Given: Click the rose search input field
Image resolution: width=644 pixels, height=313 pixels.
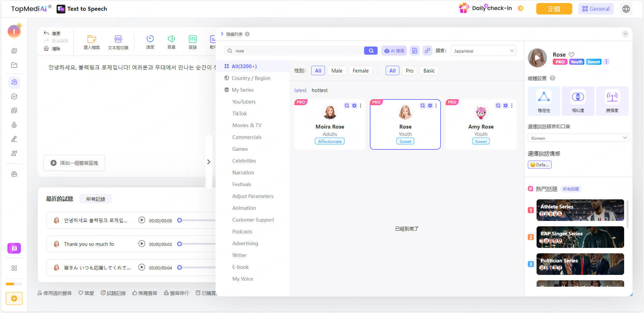Looking at the screenshot, I should click(x=294, y=51).
